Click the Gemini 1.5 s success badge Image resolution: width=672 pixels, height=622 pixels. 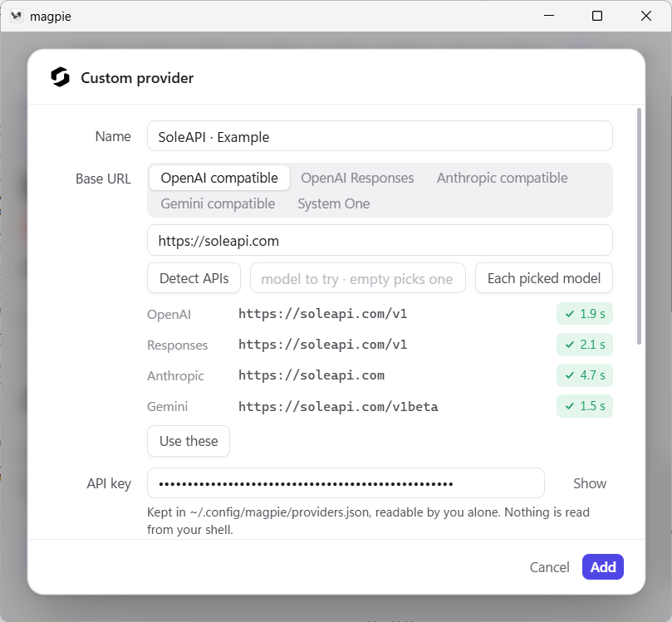tap(585, 406)
